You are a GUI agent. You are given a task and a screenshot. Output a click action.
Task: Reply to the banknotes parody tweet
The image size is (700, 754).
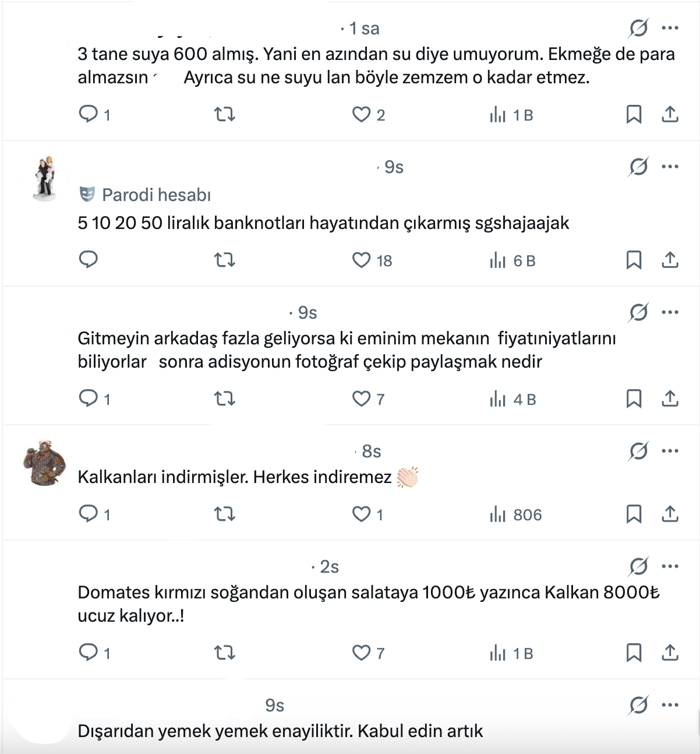tap(89, 260)
